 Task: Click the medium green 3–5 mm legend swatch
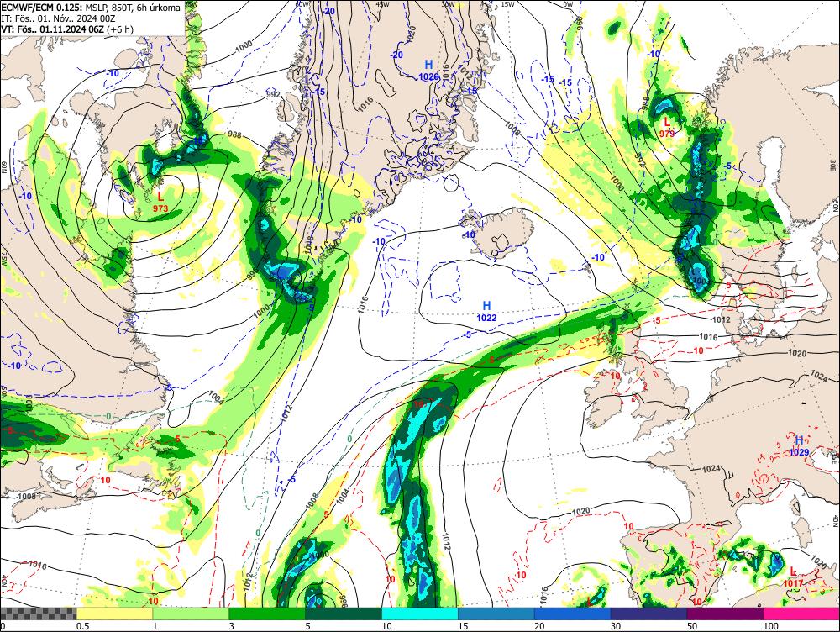[267, 614]
